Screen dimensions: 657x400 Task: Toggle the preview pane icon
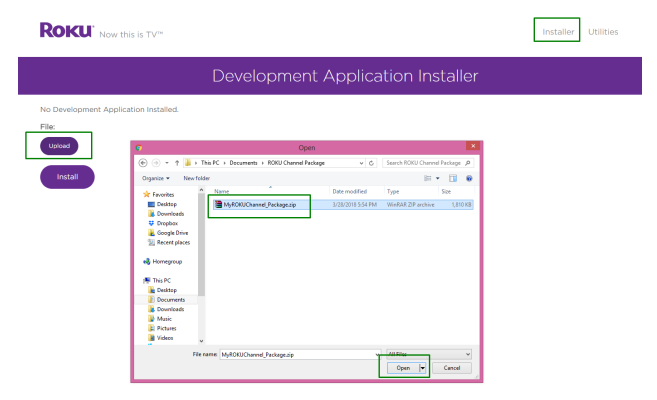(x=453, y=178)
